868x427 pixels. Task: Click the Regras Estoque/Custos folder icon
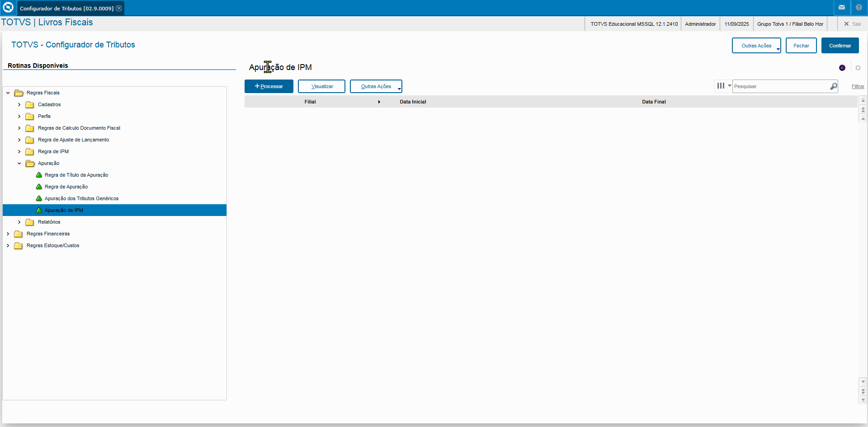tap(19, 245)
